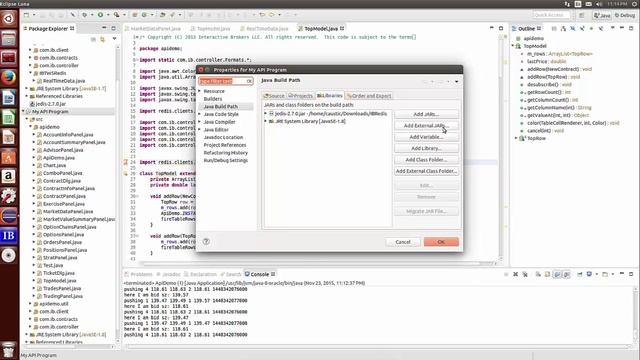This screenshot has width=640, height=360.
Task: Expand JRE System Library entry in dialog
Action: tap(266, 121)
